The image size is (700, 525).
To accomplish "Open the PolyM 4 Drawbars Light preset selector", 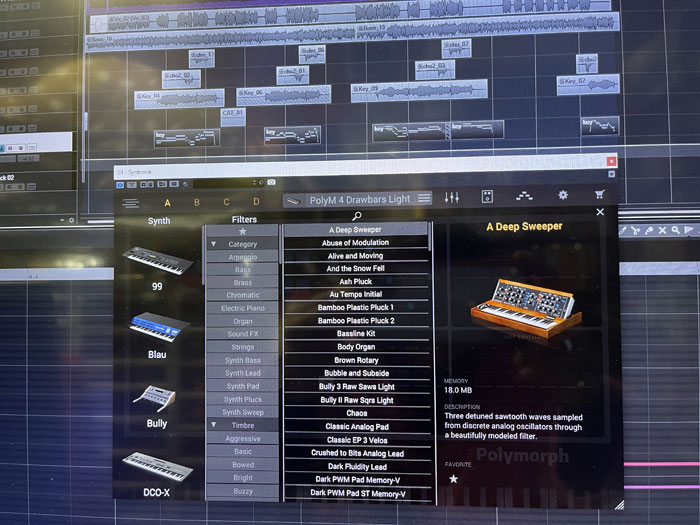I will point(357,200).
